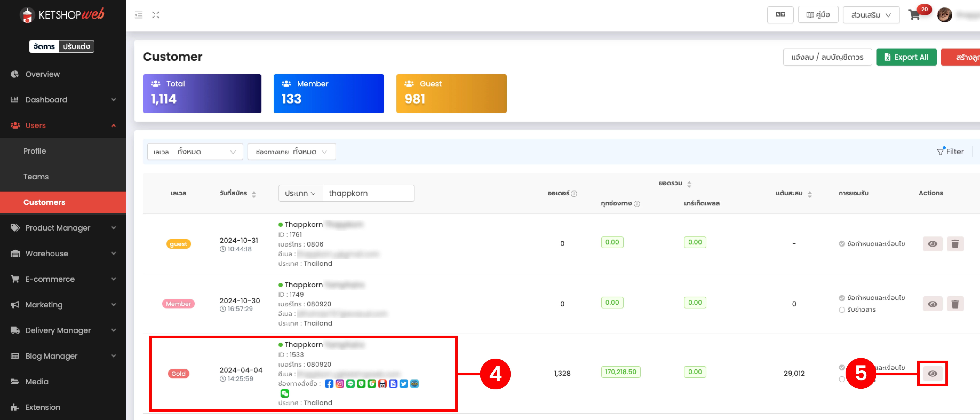Click the orange guest level badge
Image resolution: width=980 pixels, height=420 pixels.
pyautogui.click(x=178, y=244)
